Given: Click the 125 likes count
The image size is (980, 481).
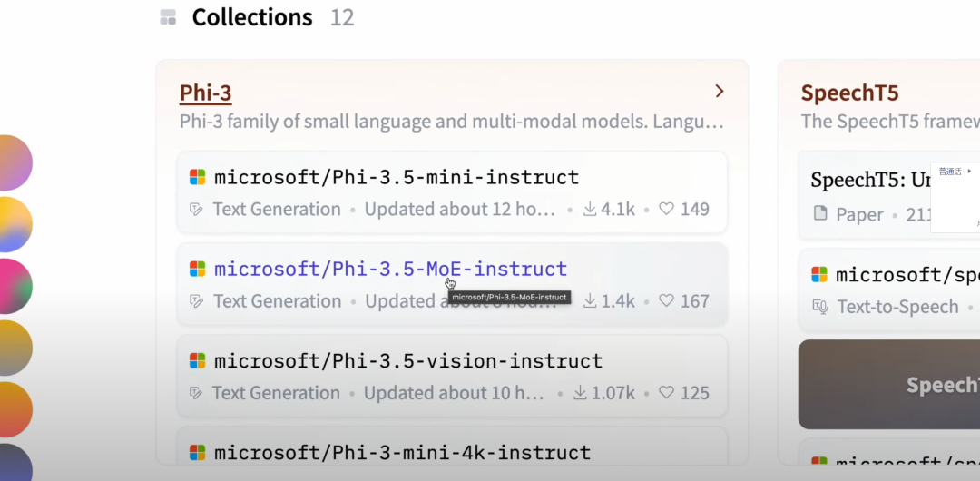Looking at the screenshot, I should pyautogui.click(x=694, y=393).
